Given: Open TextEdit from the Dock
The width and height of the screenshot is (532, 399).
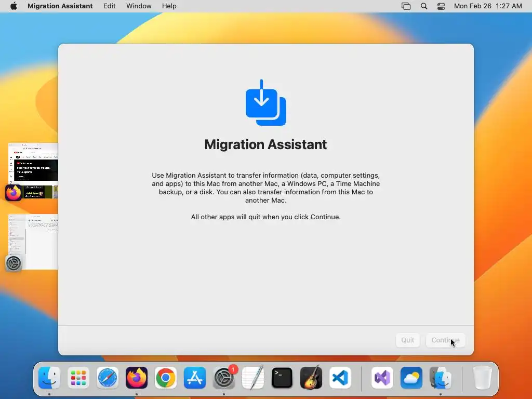Looking at the screenshot, I should [253, 378].
